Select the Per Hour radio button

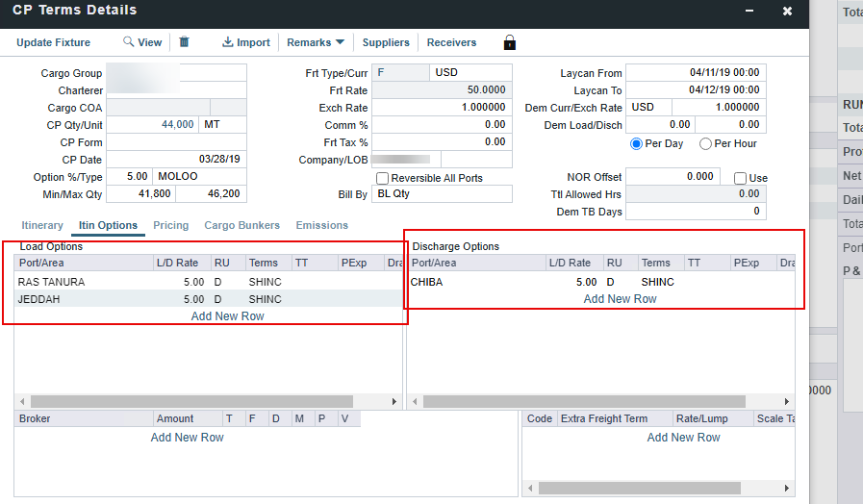point(706,143)
